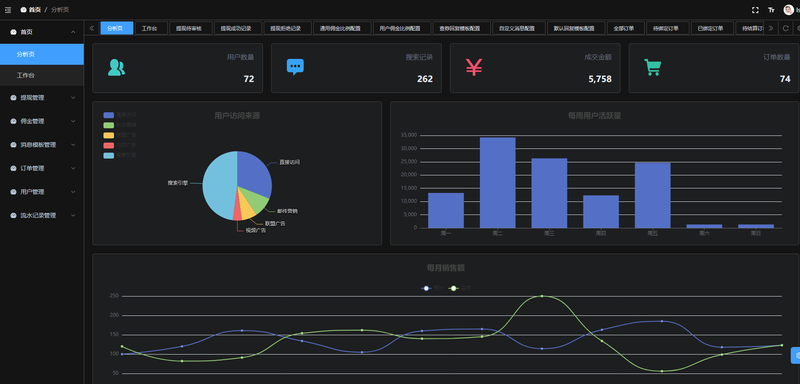
Task: Open the blue floating settings button at right edge
Action: [795, 355]
